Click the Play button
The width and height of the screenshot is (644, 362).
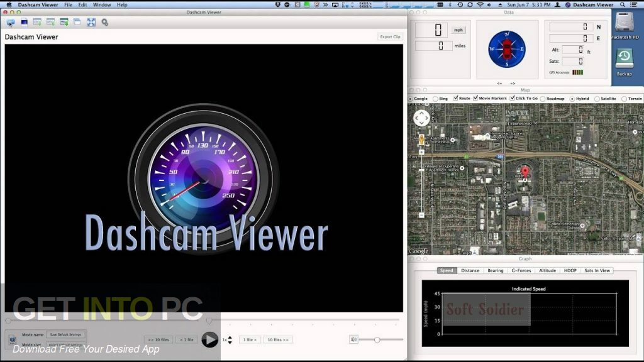point(210,340)
